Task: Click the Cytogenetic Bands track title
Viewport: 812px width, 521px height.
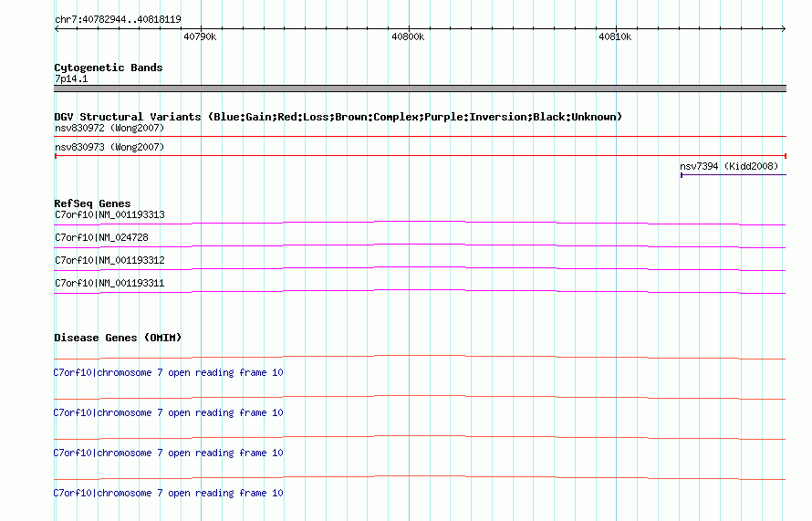Action: [109, 68]
